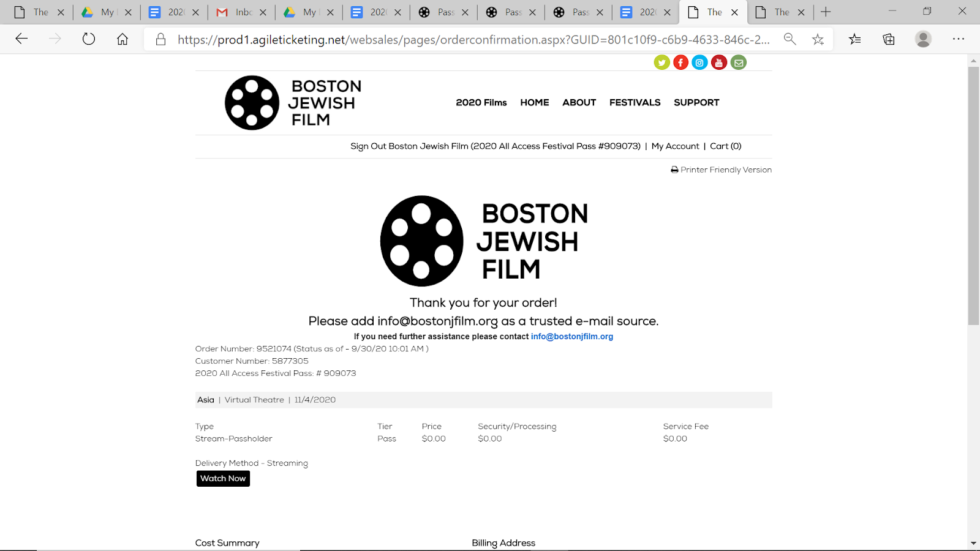The image size is (980, 551).
Task: Open the browser profile menu
Action: [923, 39]
